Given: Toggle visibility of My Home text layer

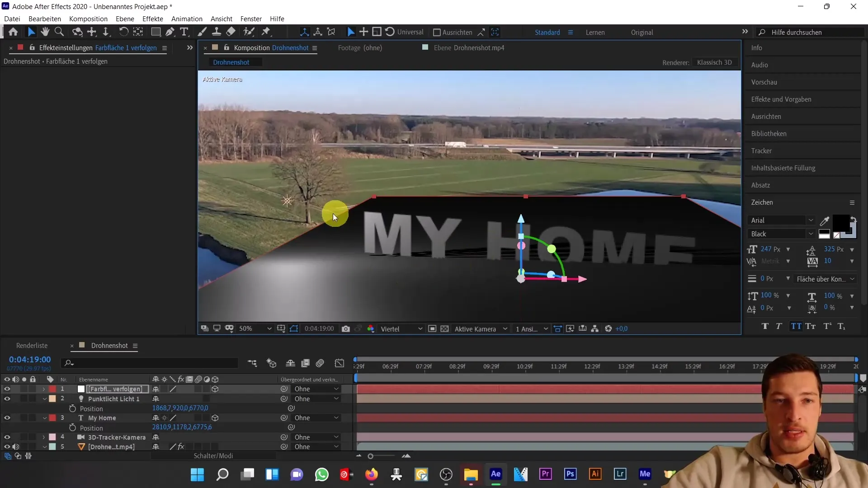Looking at the screenshot, I should point(7,418).
